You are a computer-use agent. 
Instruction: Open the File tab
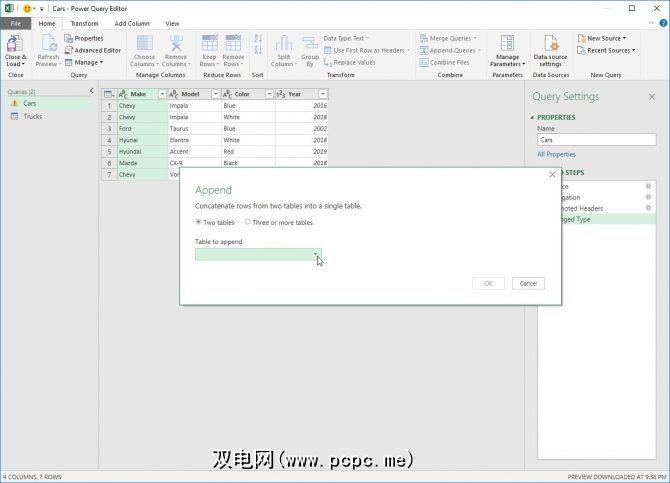15,24
